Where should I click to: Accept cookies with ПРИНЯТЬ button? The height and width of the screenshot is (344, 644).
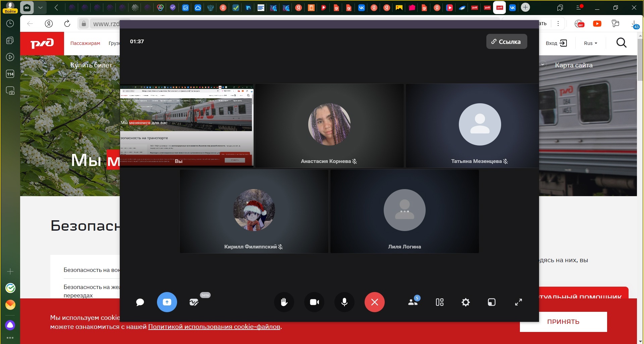coord(563,322)
